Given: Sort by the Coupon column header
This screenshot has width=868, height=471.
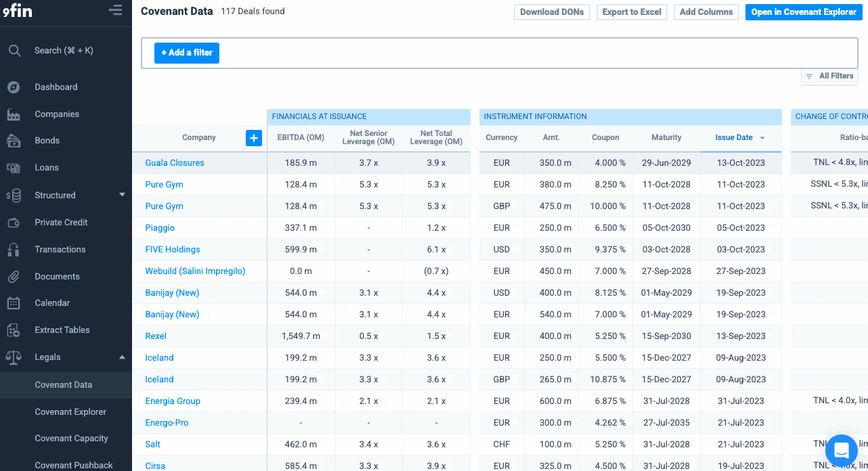Looking at the screenshot, I should click(605, 138).
